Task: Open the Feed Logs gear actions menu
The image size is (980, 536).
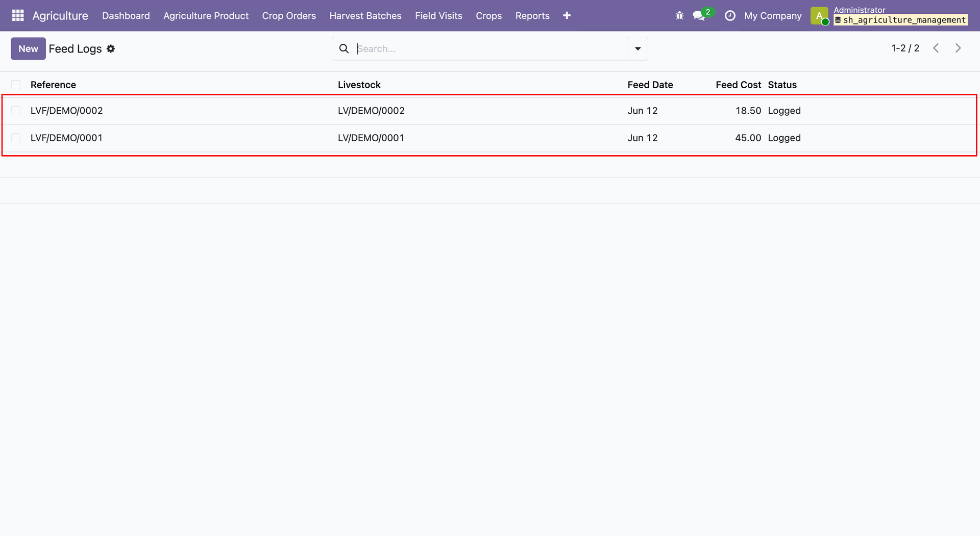Action: pyautogui.click(x=111, y=48)
